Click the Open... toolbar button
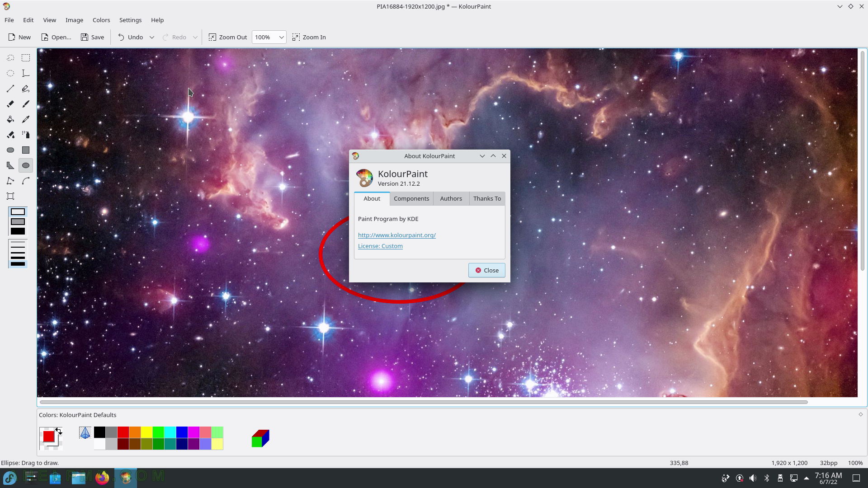This screenshot has width=868, height=488. coord(56,37)
